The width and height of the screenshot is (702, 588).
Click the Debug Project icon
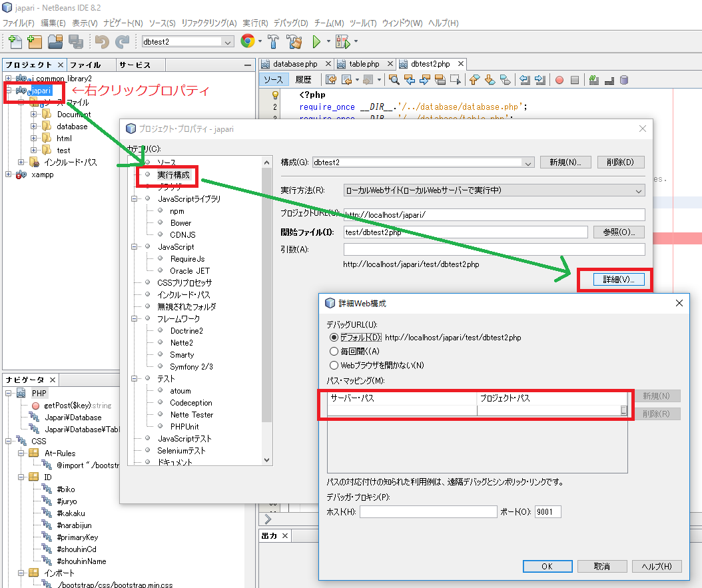[x=343, y=41]
